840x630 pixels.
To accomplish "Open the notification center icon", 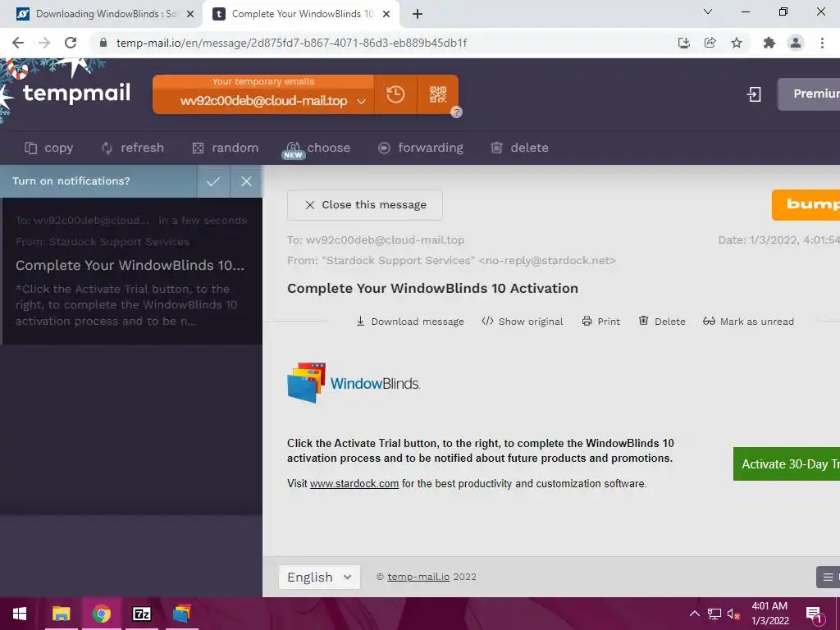I will tap(815, 614).
